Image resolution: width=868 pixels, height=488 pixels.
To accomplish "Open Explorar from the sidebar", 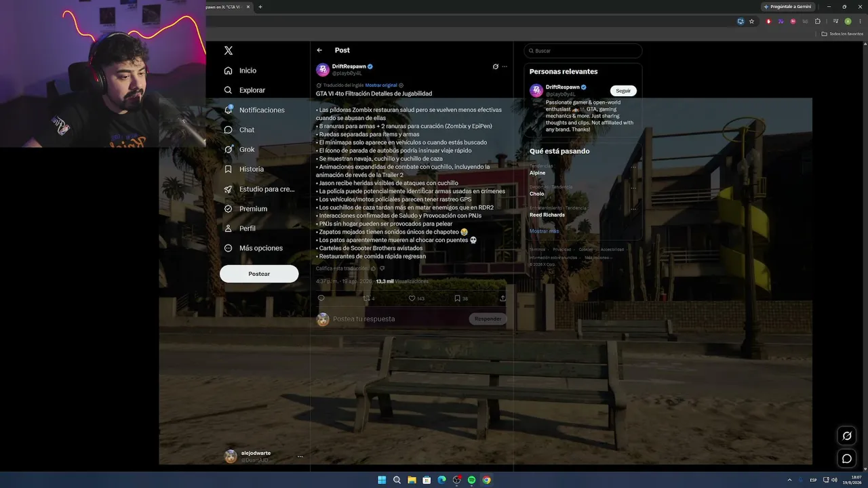I will pos(244,90).
